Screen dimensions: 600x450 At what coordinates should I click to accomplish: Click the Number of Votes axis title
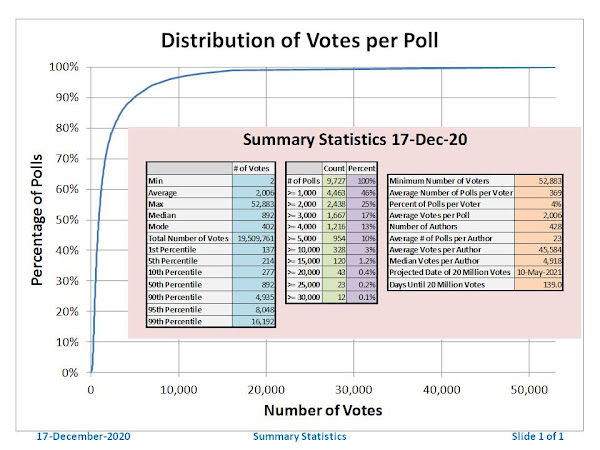tap(323, 410)
